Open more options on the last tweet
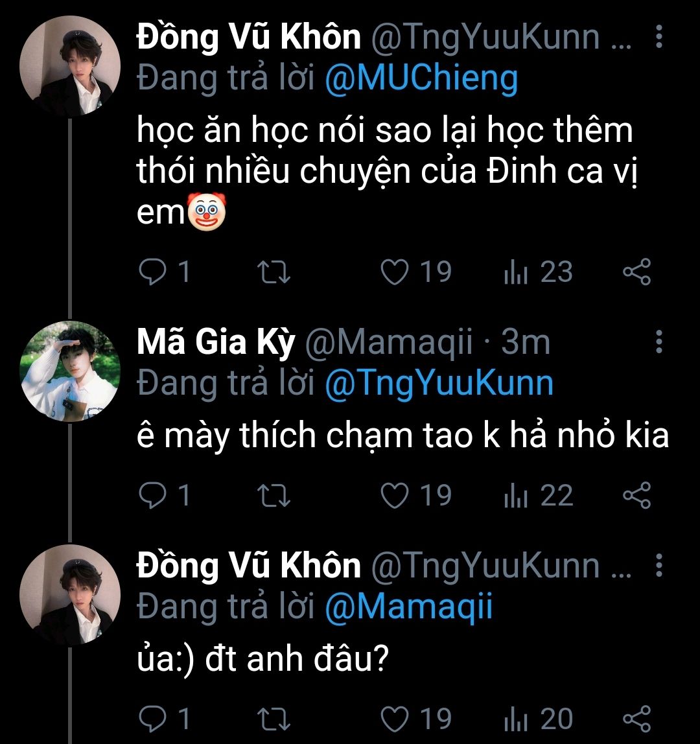Image resolution: width=700 pixels, height=744 pixels. click(x=659, y=566)
